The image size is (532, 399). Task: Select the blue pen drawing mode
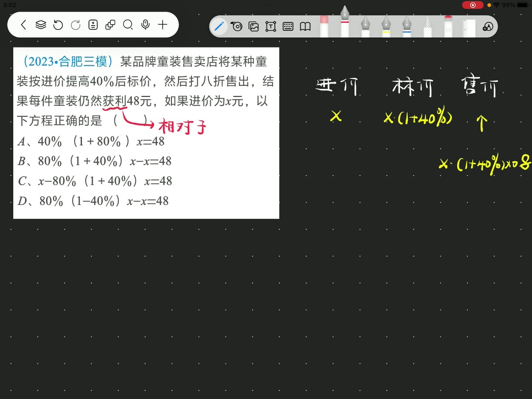pos(219,26)
